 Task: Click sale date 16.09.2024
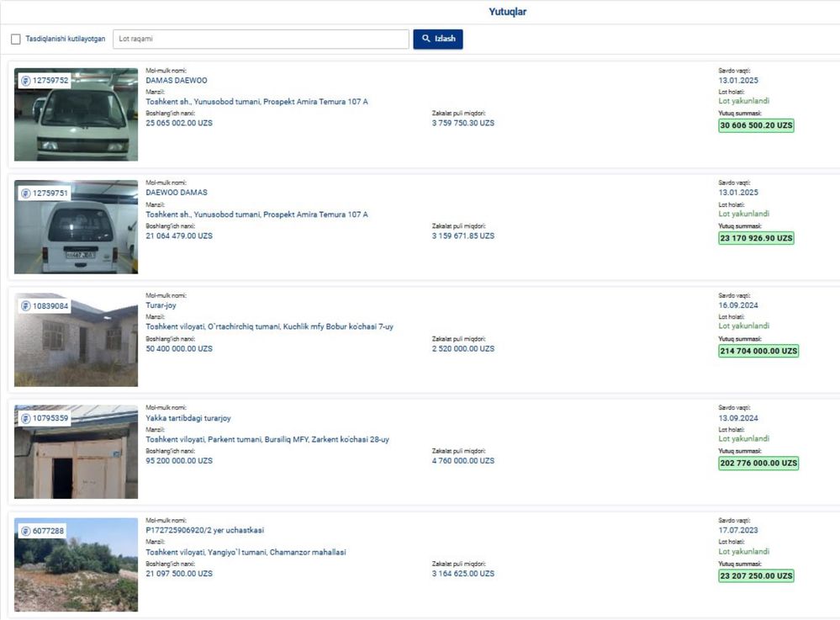[x=738, y=305]
